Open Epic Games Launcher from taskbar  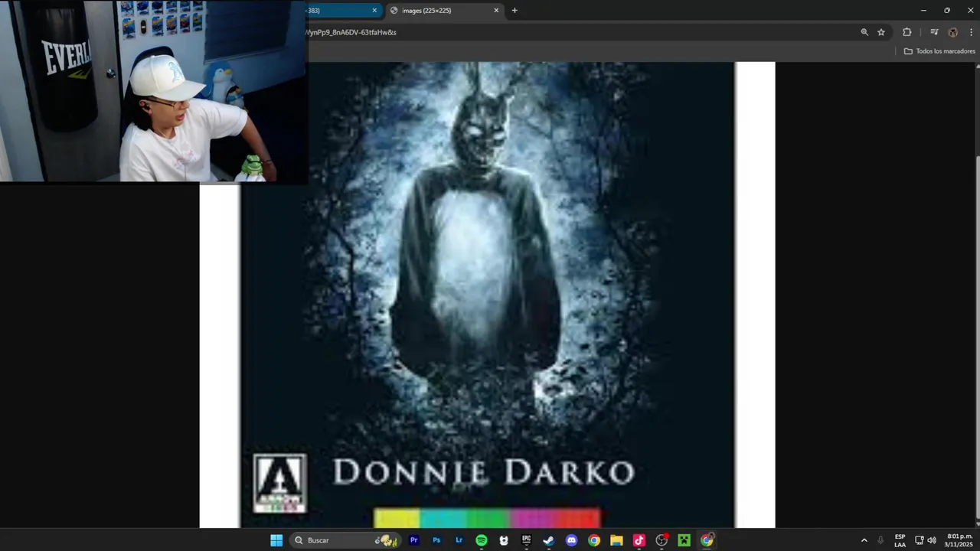click(x=526, y=540)
